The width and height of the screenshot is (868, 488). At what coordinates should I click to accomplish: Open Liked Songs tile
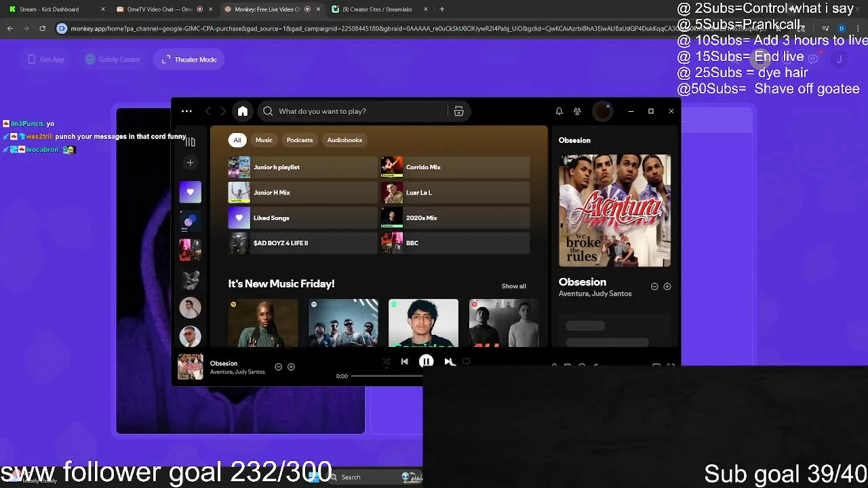click(302, 218)
